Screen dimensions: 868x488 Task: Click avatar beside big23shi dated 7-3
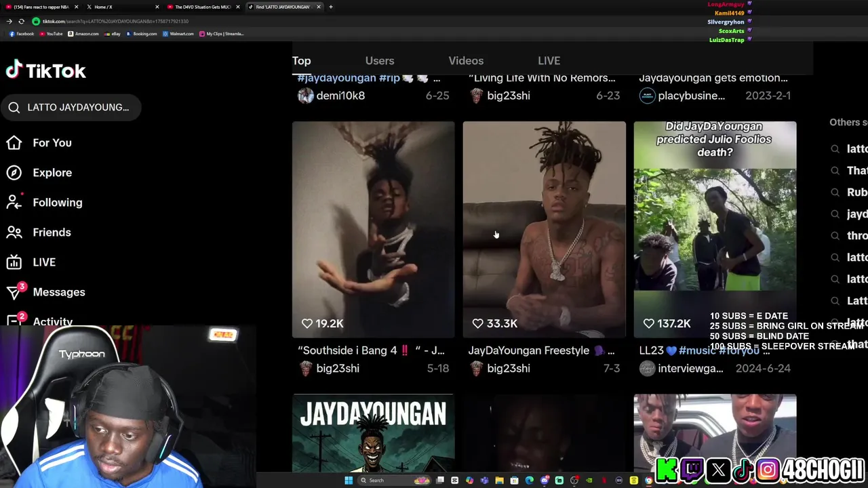point(477,368)
